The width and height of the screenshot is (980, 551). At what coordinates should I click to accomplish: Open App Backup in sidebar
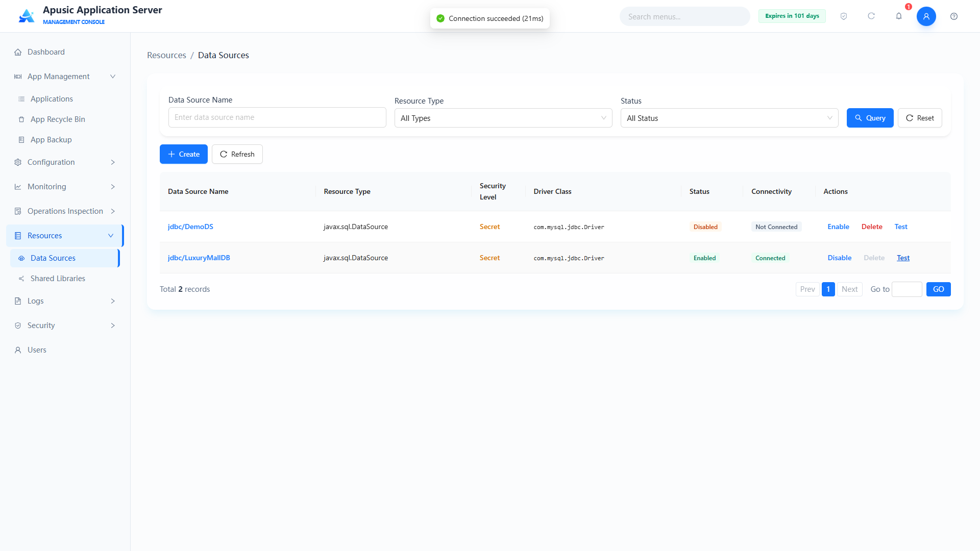(x=65, y=140)
